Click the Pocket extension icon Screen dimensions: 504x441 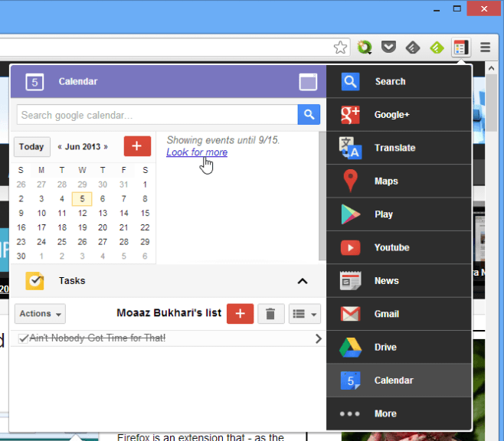point(388,47)
